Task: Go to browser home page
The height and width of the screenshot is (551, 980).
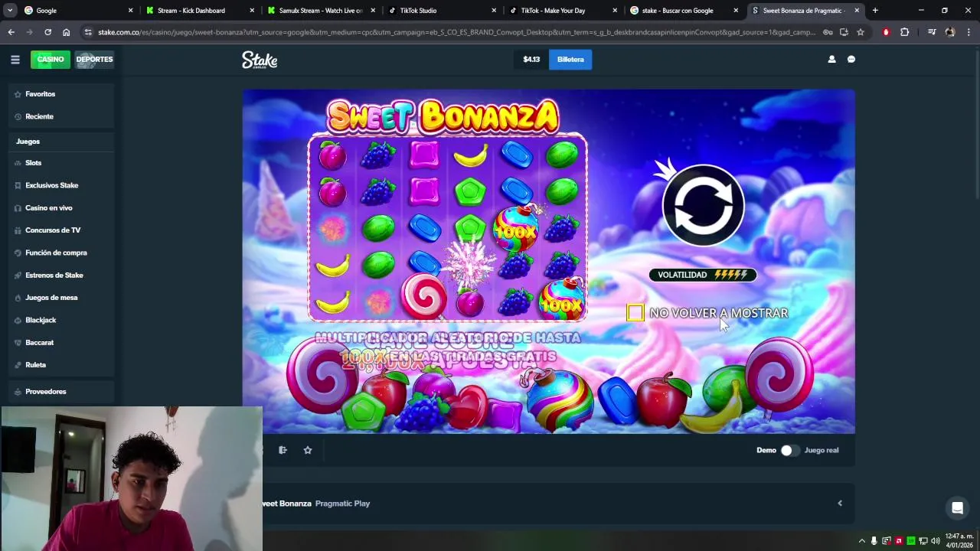Action: (x=67, y=32)
